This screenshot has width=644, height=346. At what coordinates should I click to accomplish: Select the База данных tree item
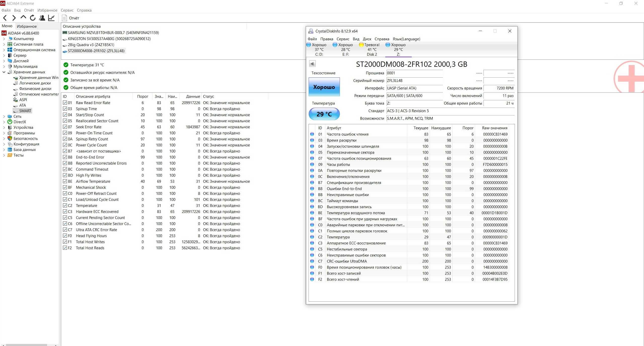coord(25,149)
